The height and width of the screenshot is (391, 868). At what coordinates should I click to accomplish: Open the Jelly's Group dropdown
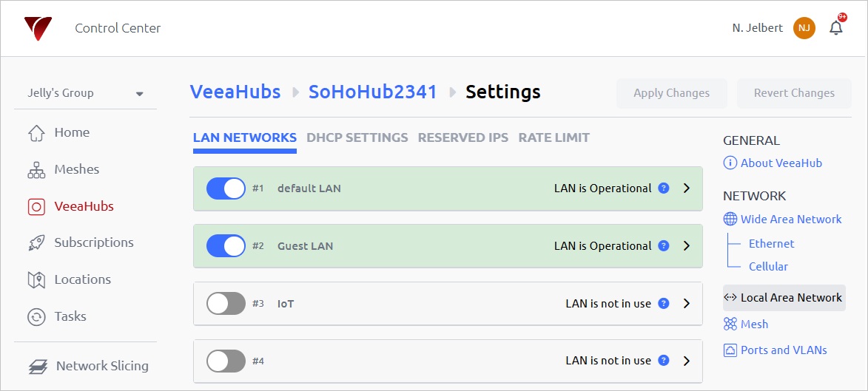pyautogui.click(x=85, y=93)
